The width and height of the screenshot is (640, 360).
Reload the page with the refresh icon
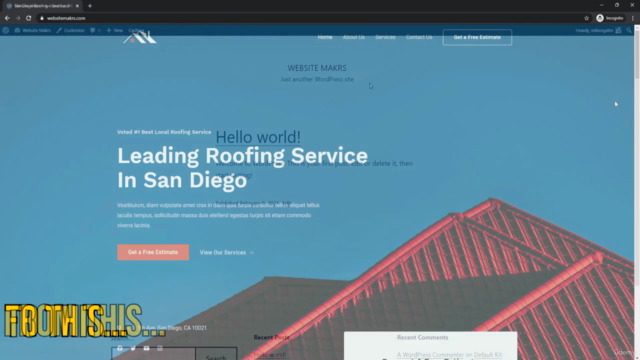pyautogui.click(x=29, y=18)
